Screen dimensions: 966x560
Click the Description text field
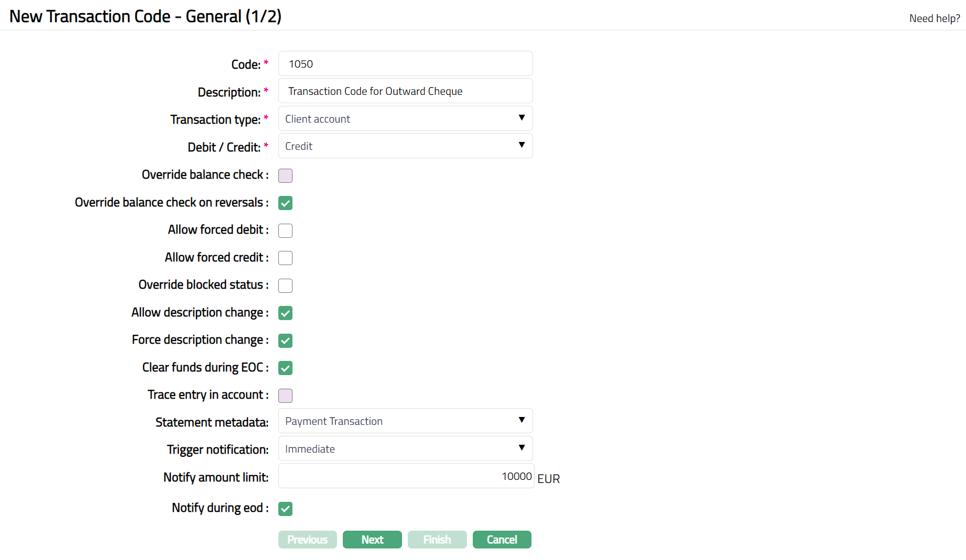(405, 91)
